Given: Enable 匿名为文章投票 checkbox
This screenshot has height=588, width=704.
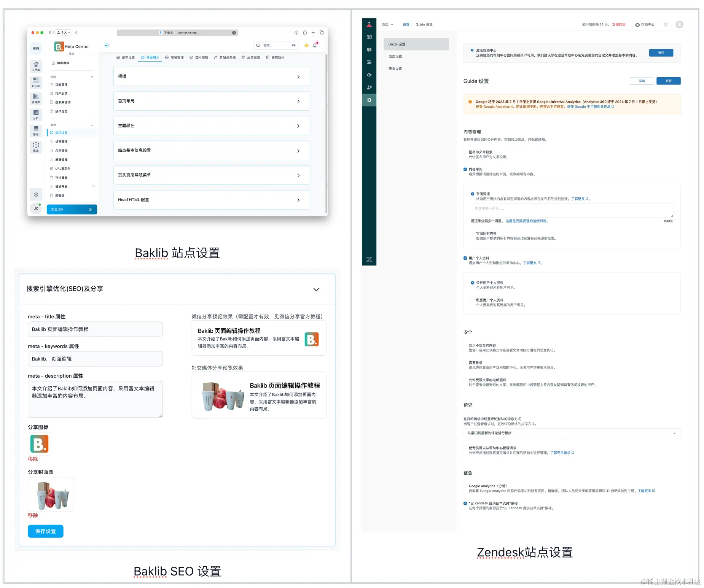Looking at the screenshot, I should click(x=465, y=152).
